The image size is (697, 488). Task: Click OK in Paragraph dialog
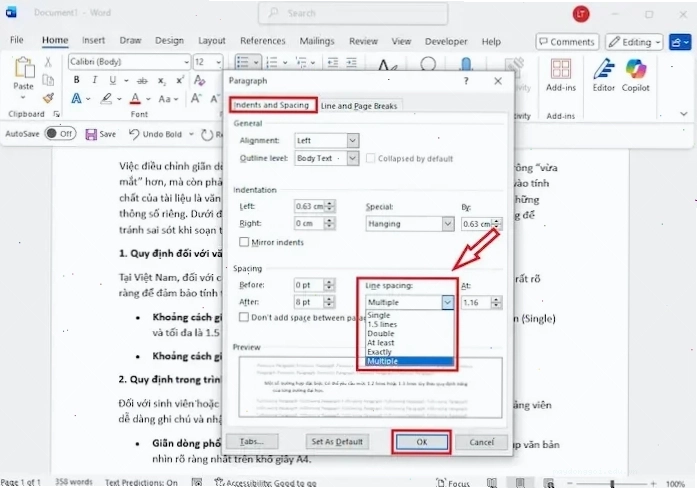click(x=421, y=442)
